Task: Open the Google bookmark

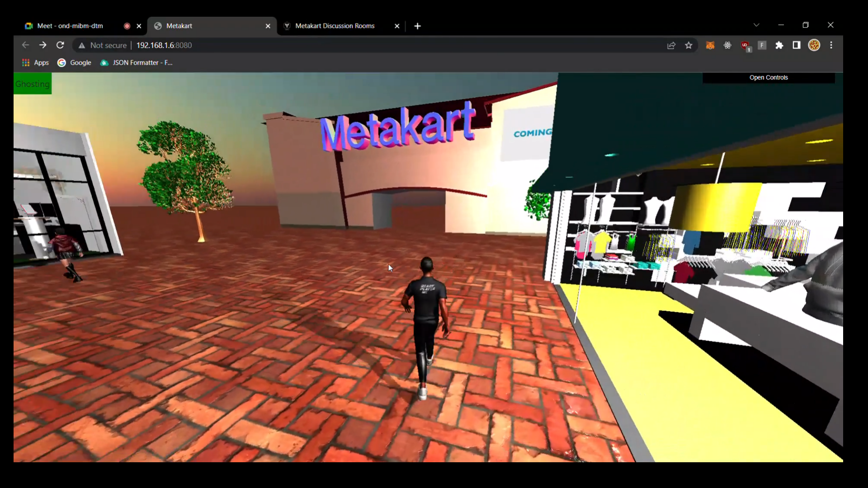Action: (x=75, y=63)
